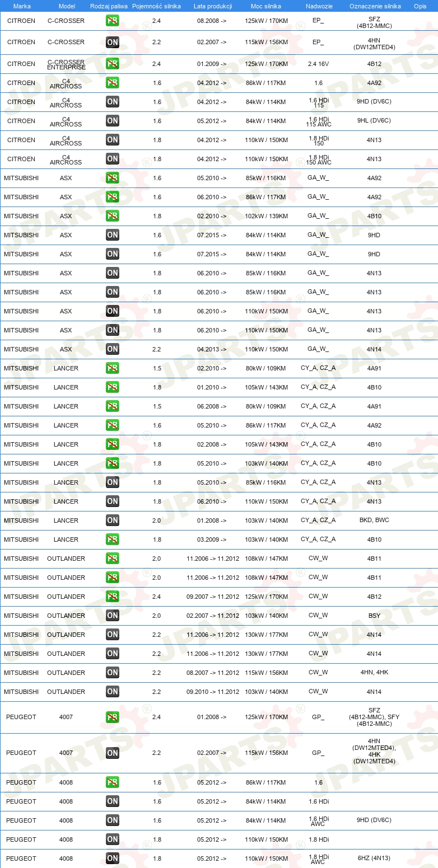Click the Oznaczenie silnika column header

(x=375, y=6)
